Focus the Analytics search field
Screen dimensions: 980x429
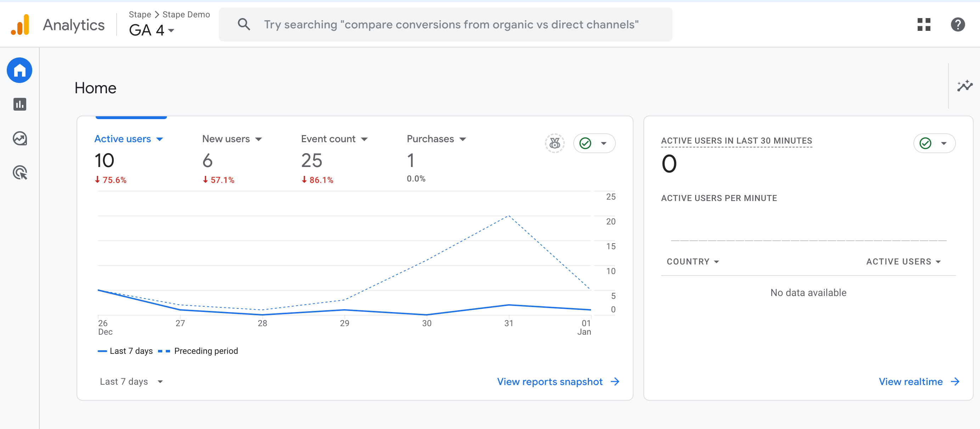(x=445, y=24)
